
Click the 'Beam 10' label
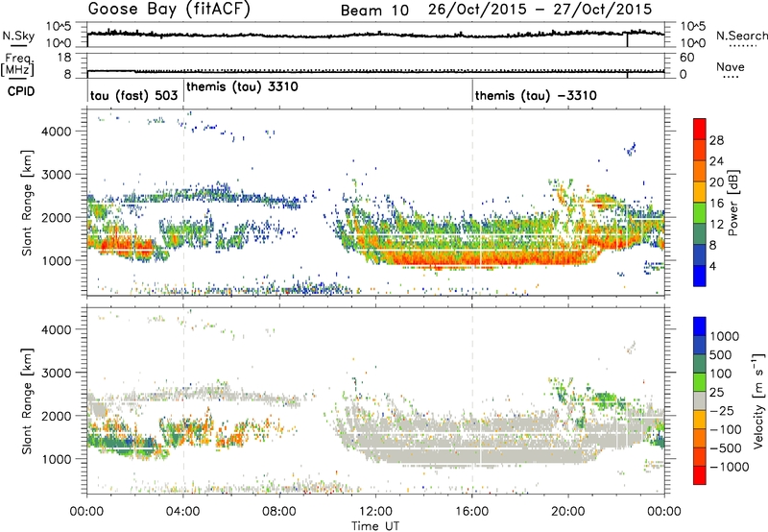pyautogui.click(x=374, y=11)
